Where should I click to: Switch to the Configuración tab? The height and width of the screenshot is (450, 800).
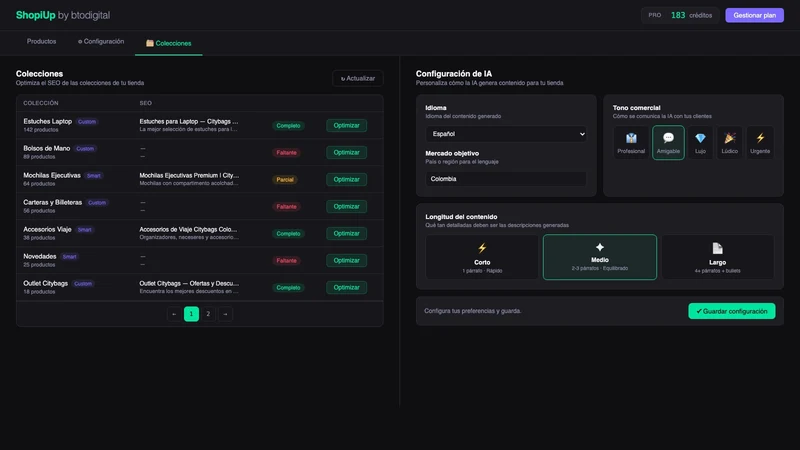pos(101,42)
